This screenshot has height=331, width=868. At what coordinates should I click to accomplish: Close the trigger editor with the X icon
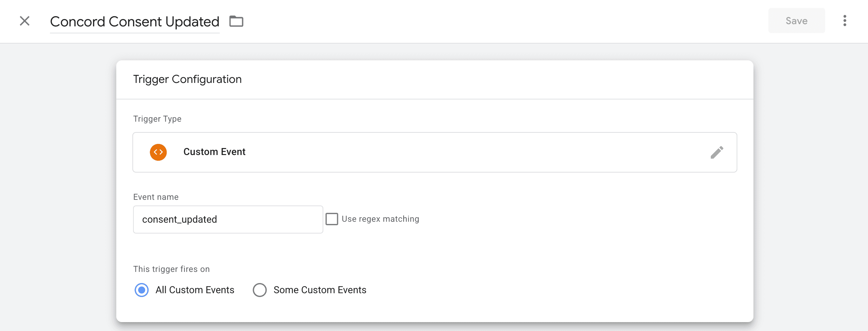(24, 21)
